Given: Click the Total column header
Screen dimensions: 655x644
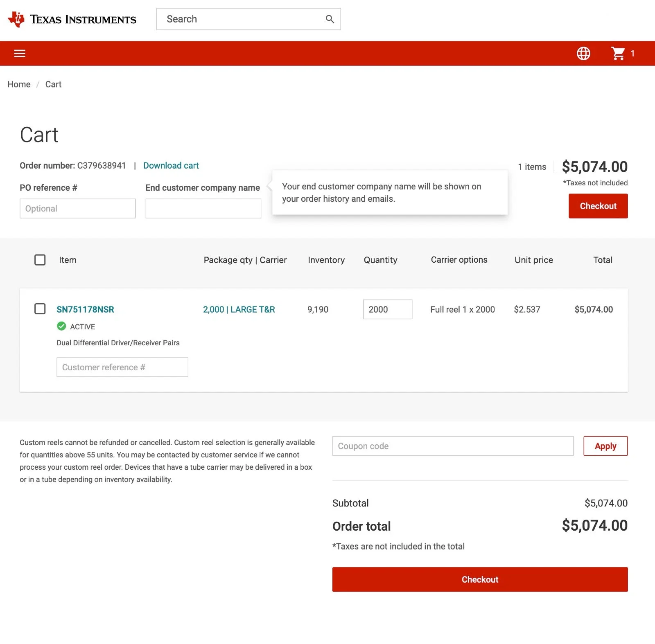Looking at the screenshot, I should pos(603,260).
